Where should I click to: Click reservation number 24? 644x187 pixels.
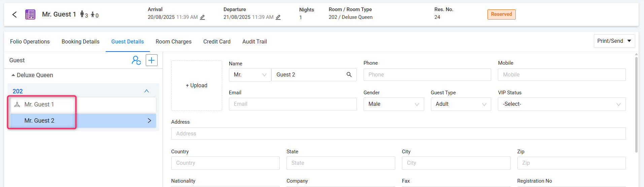[x=437, y=17]
